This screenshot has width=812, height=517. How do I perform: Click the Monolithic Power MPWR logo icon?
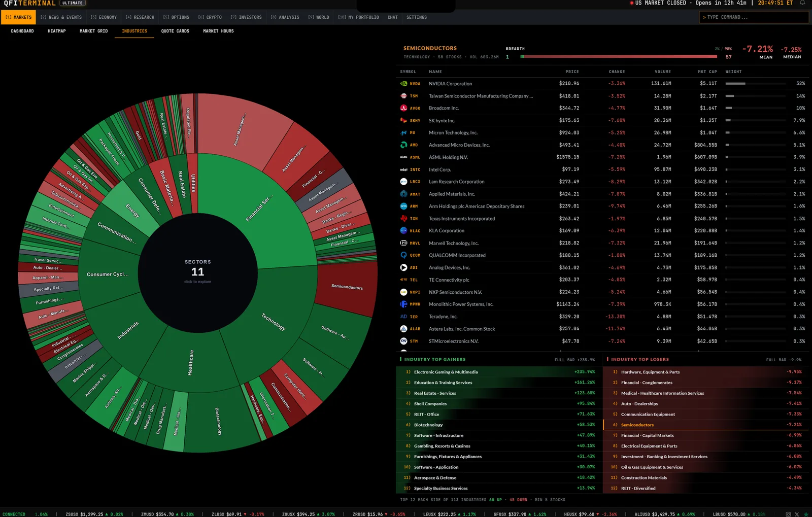pyautogui.click(x=403, y=304)
